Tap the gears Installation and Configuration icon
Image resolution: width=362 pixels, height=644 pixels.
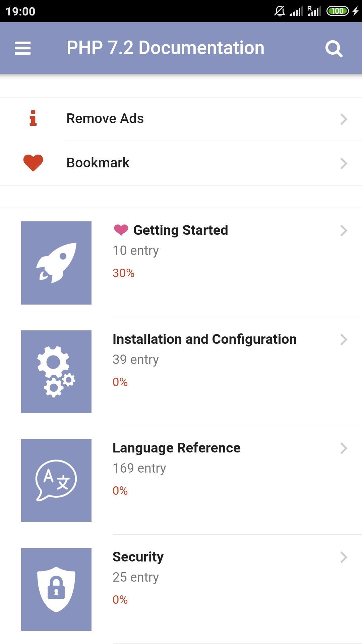tap(56, 372)
